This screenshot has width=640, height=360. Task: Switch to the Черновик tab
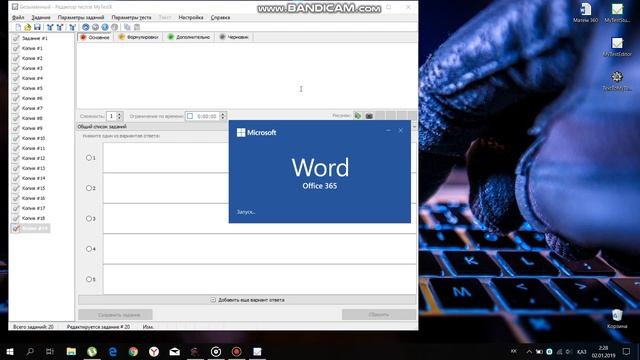pyautogui.click(x=234, y=37)
